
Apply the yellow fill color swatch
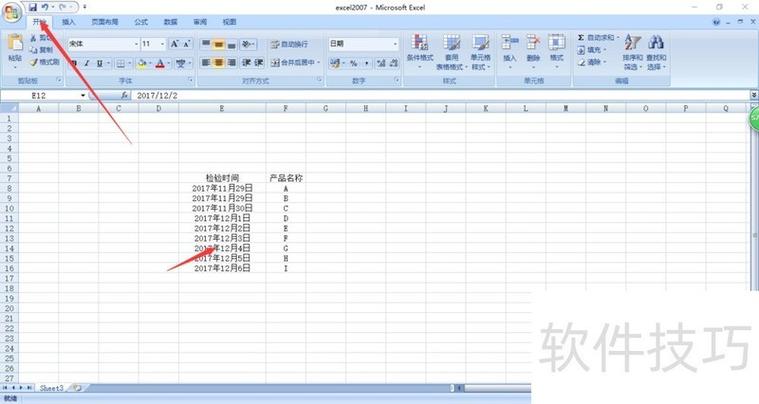141,63
